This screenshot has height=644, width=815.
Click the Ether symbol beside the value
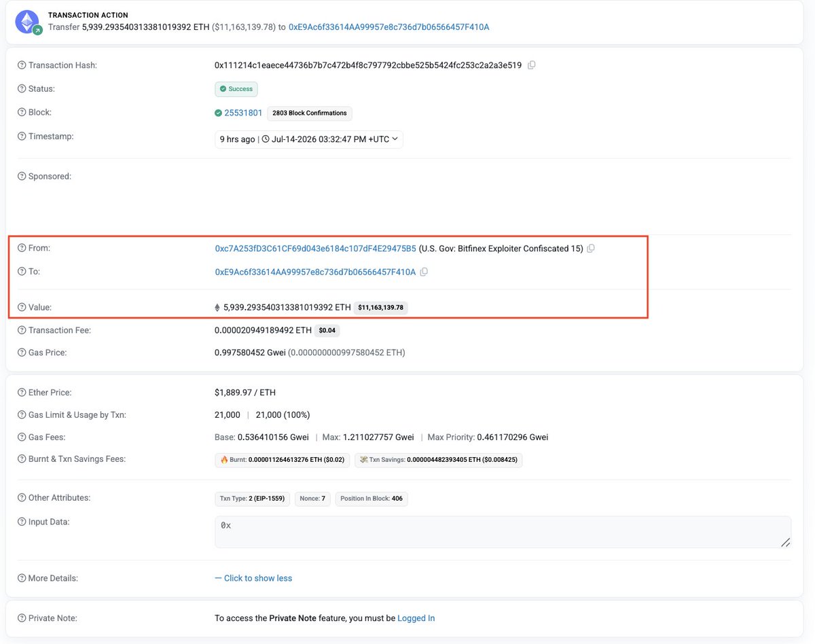[217, 308]
